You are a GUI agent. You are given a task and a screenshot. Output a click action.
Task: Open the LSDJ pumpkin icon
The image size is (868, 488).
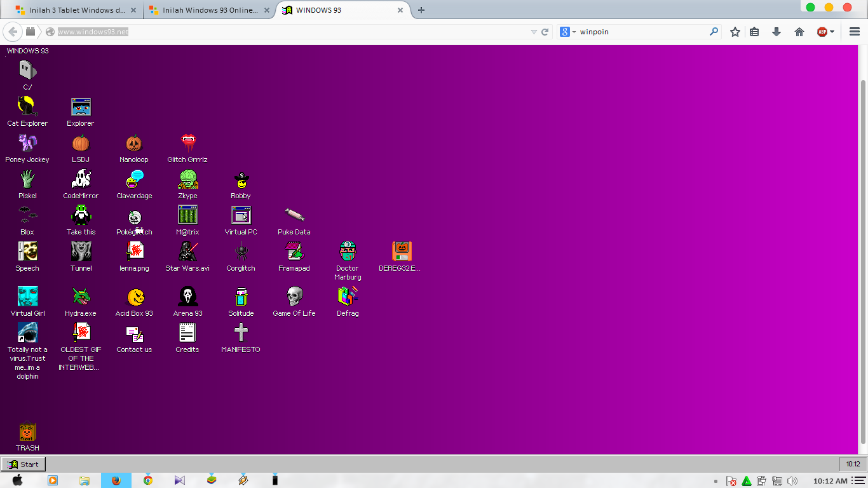click(81, 142)
